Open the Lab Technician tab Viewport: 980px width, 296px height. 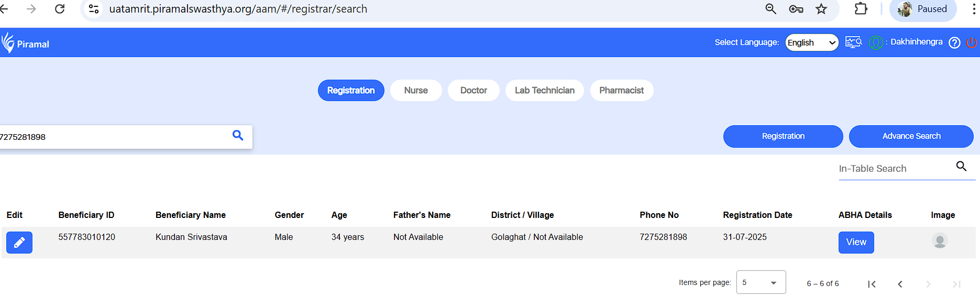(544, 91)
